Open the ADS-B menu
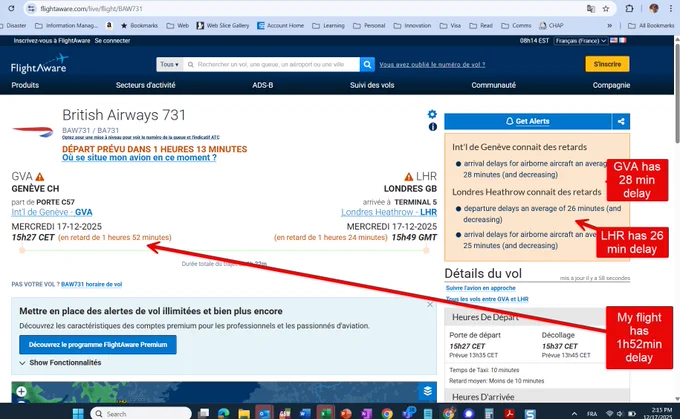 (263, 85)
